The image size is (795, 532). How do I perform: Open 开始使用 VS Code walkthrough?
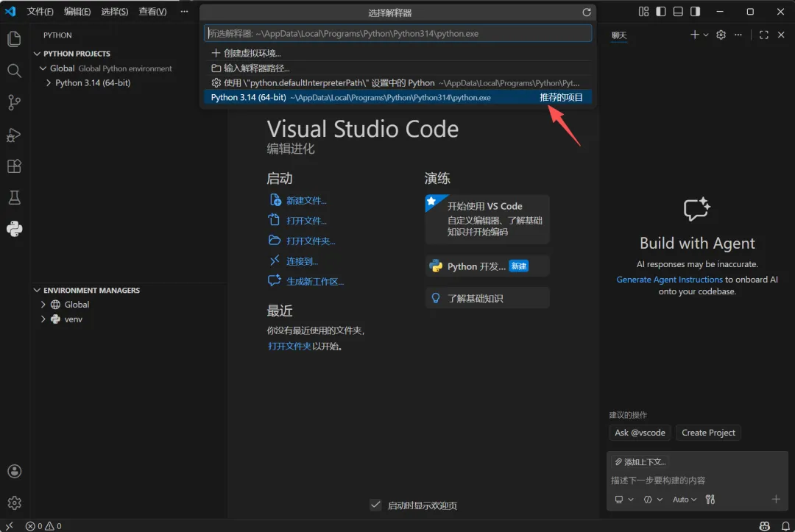pyautogui.click(x=487, y=219)
